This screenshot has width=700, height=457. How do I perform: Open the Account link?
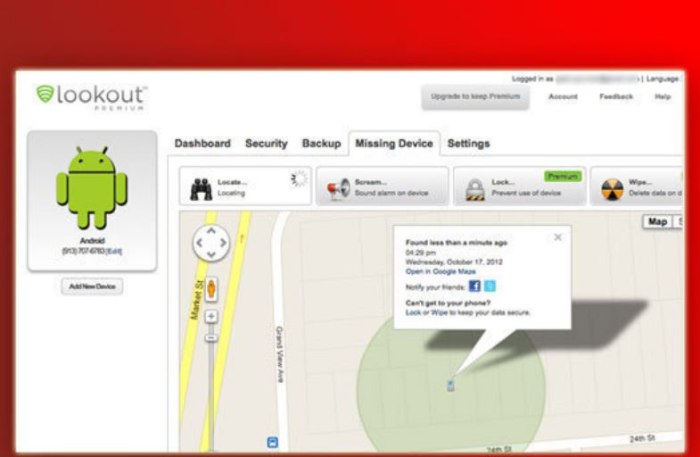point(563,96)
